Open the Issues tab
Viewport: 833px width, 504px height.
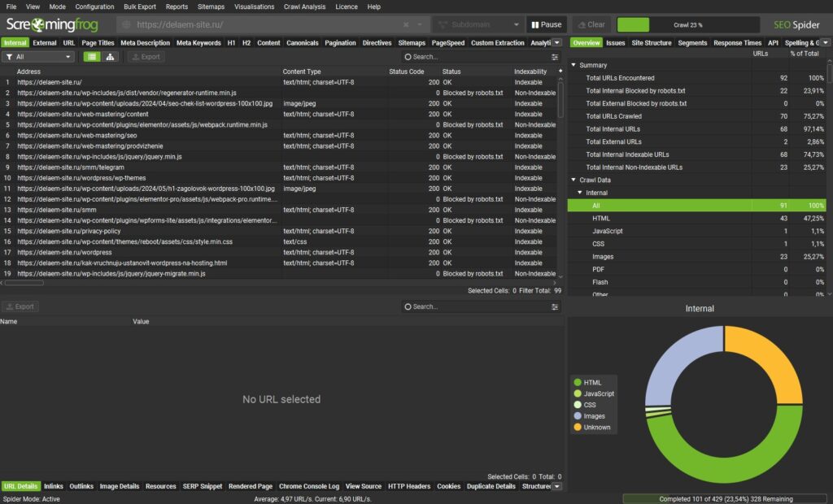coord(615,43)
